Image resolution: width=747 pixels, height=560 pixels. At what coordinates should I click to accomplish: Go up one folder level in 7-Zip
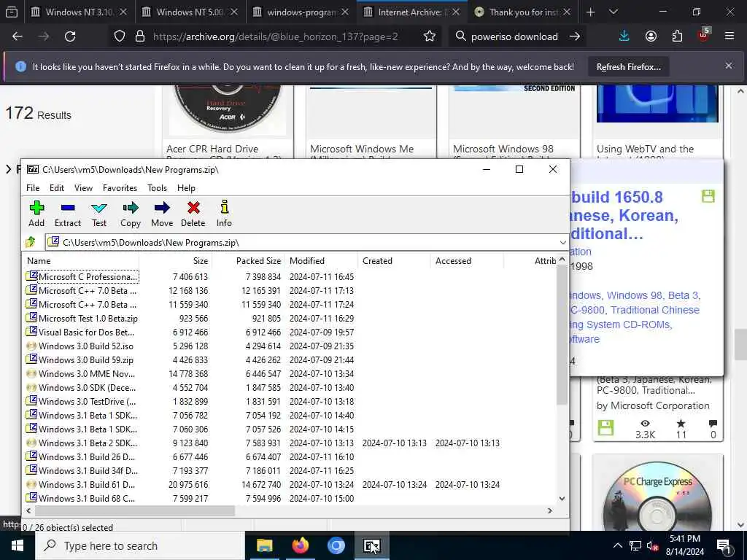click(x=31, y=242)
